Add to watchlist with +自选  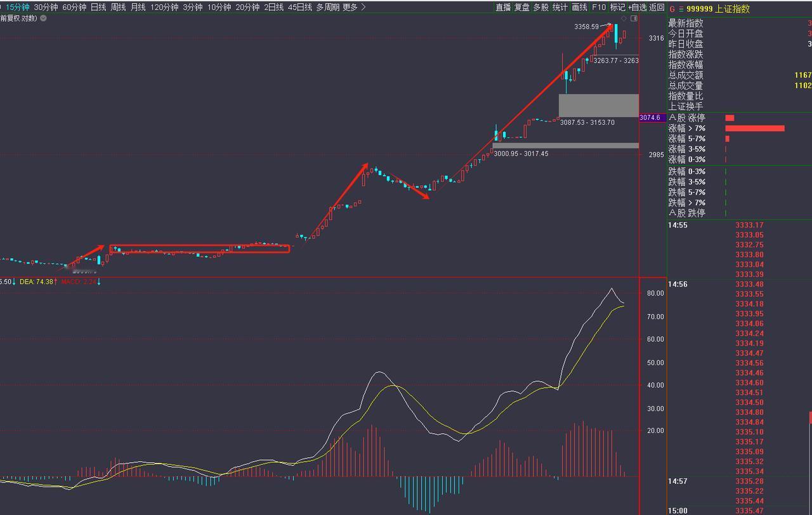637,8
